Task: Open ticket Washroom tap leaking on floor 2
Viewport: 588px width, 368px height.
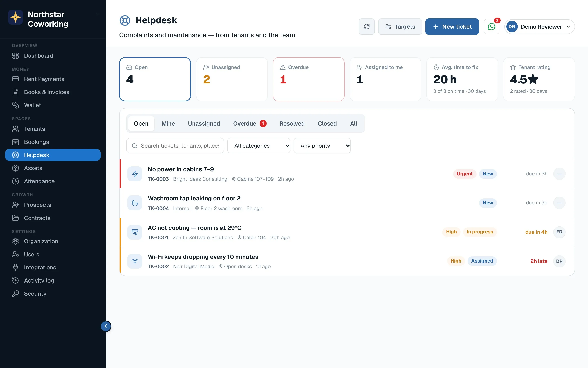Action: (347, 203)
